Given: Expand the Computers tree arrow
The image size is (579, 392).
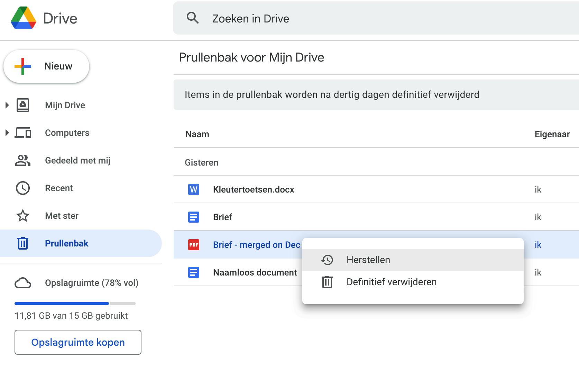Looking at the screenshot, I should [7, 133].
